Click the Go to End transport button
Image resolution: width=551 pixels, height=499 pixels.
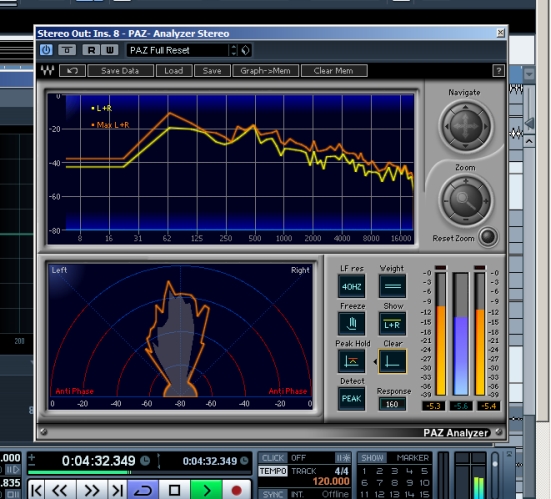pos(117,490)
